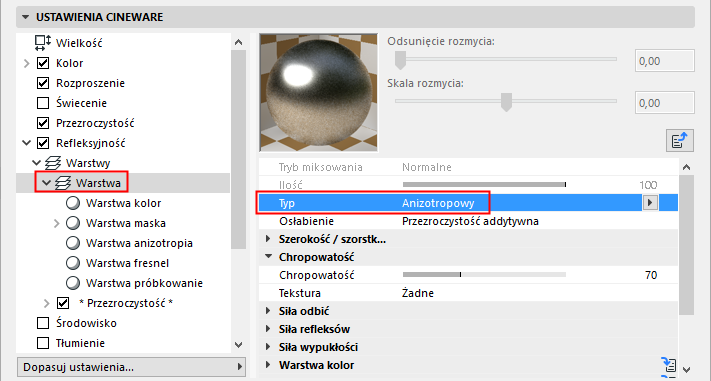711x381 pixels.
Task: Click down arrow of properties list scrollbar
Action: coord(687,370)
